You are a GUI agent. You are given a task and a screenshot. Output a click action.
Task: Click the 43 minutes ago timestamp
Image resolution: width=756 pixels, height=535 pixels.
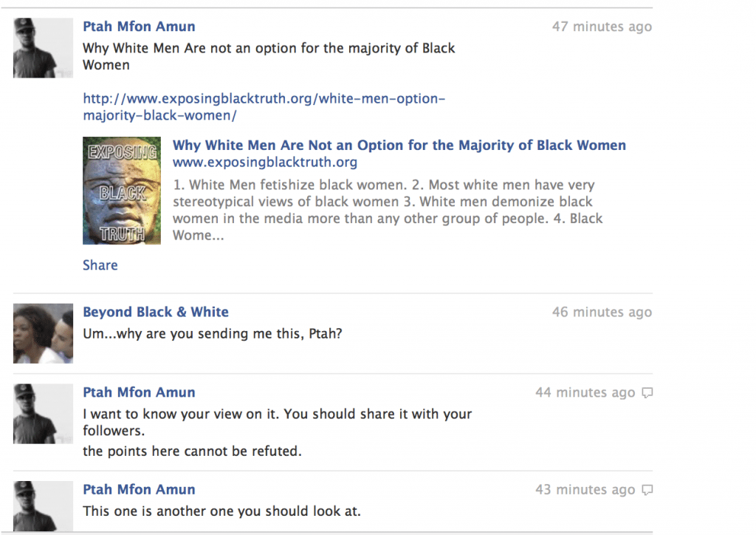click(585, 490)
